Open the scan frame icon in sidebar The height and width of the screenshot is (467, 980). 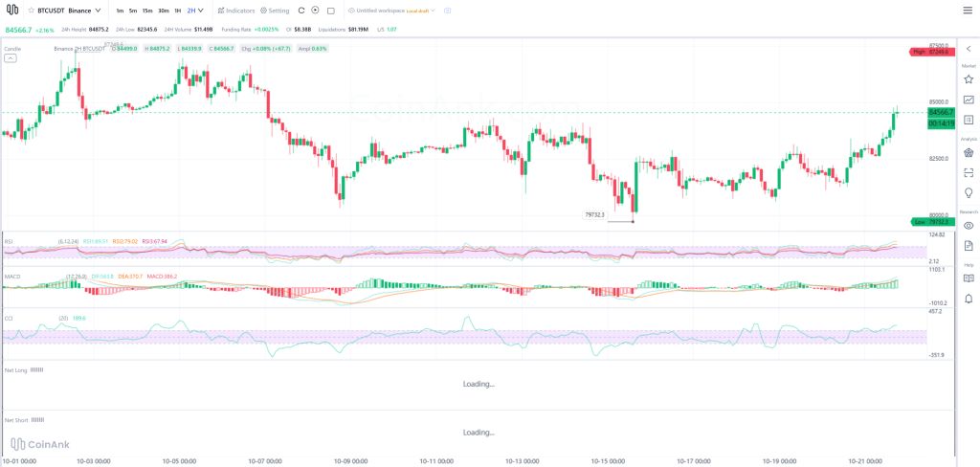tap(969, 172)
